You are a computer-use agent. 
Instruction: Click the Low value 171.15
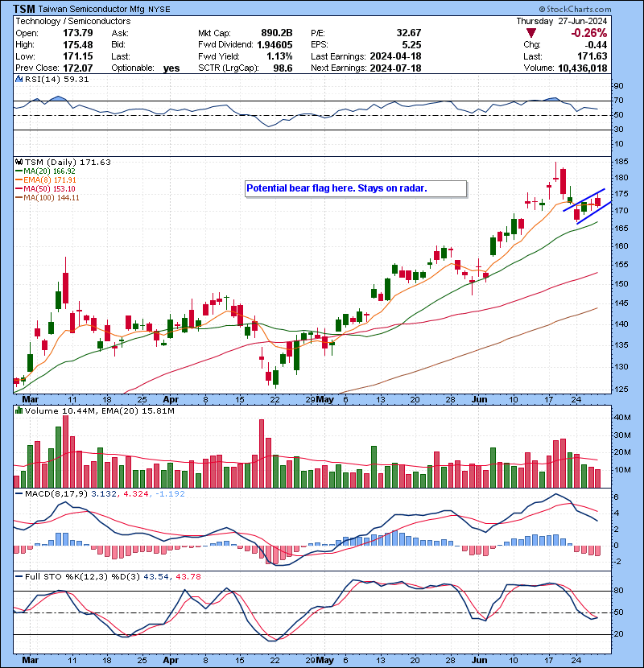78,56
